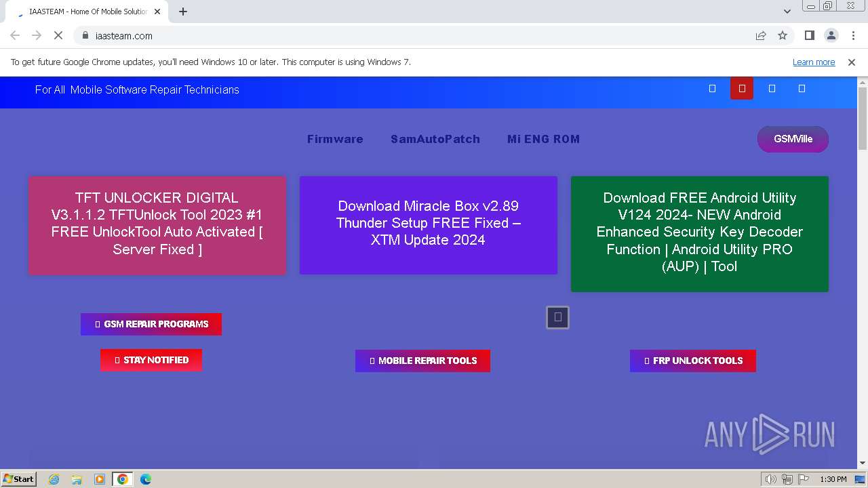Click the page vertical scrollbar thumb
This screenshot has height=488, width=868.
click(x=863, y=119)
